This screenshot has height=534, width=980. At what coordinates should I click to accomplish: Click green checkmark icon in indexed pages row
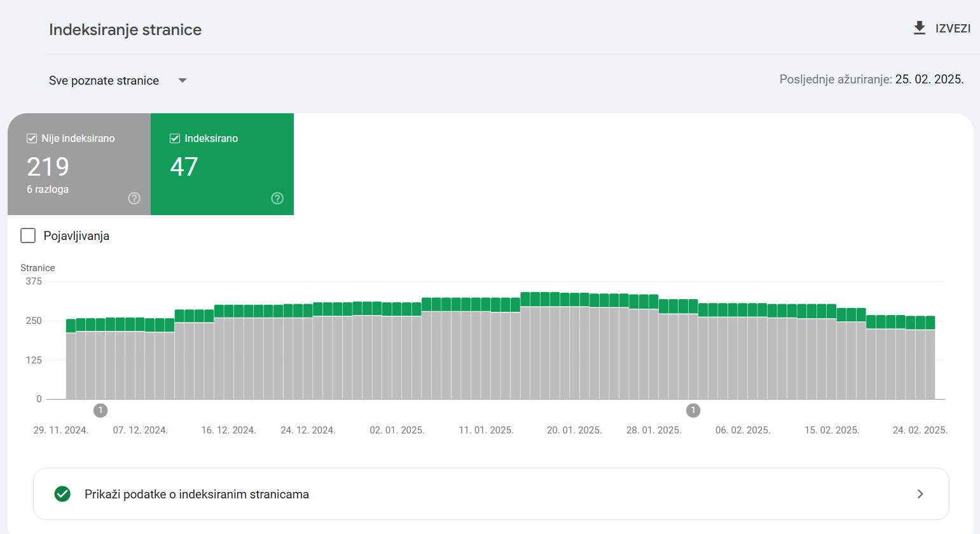click(x=62, y=494)
